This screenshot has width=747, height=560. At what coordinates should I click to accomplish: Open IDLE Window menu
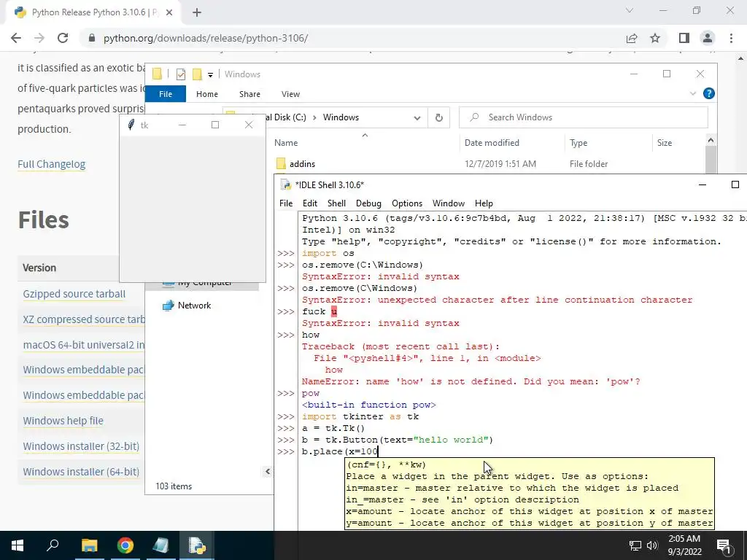pyautogui.click(x=449, y=203)
